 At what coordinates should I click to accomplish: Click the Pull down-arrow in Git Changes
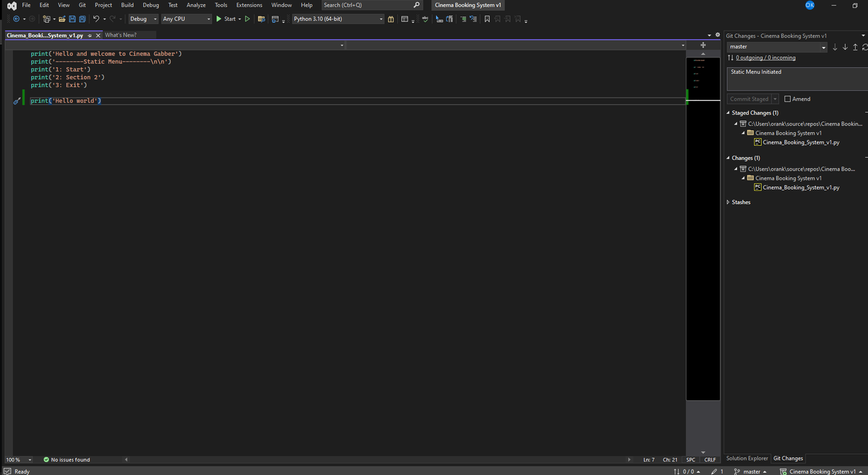(845, 47)
